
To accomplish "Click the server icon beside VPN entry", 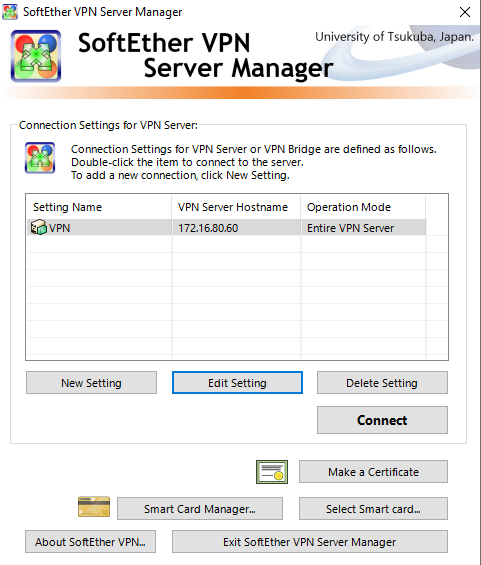I will click(39, 227).
